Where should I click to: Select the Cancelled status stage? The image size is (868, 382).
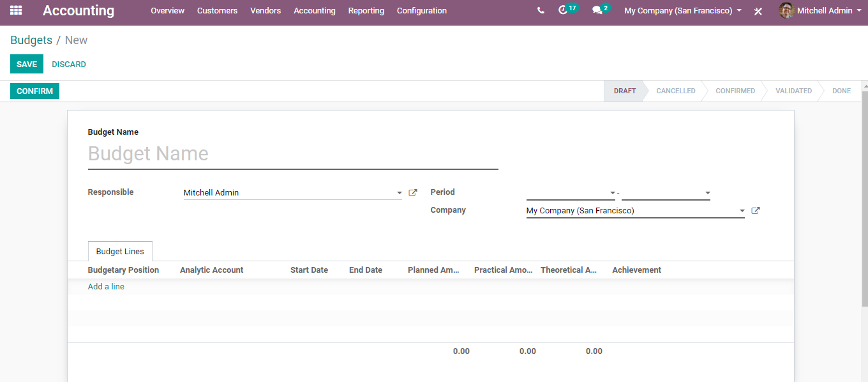[x=675, y=91]
